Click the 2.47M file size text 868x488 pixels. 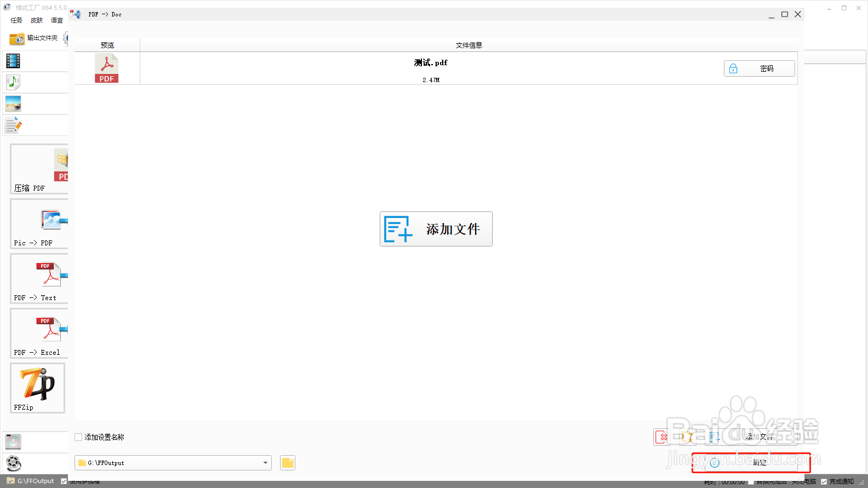click(431, 80)
